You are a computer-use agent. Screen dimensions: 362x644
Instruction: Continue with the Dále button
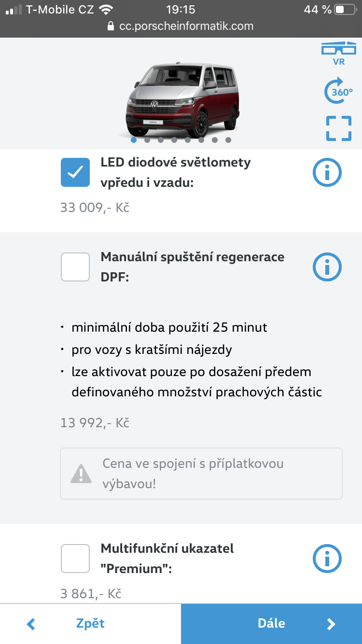(271, 623)
